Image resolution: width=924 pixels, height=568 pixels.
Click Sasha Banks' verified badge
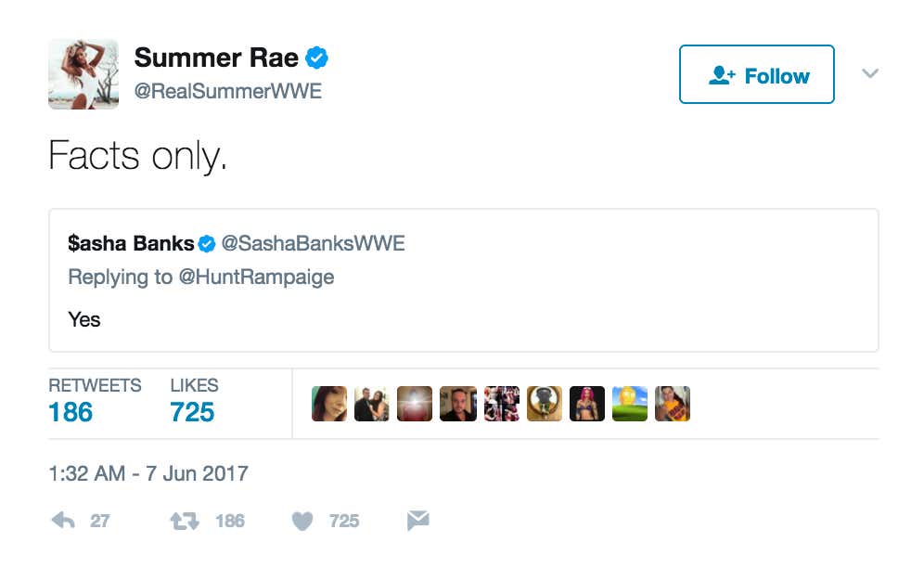[x=207, y=244]
